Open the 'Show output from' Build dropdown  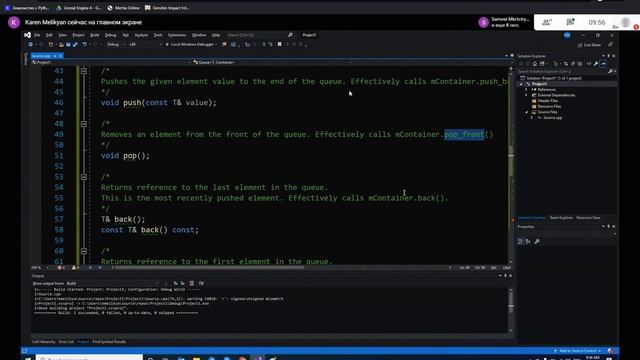point(112,283)
